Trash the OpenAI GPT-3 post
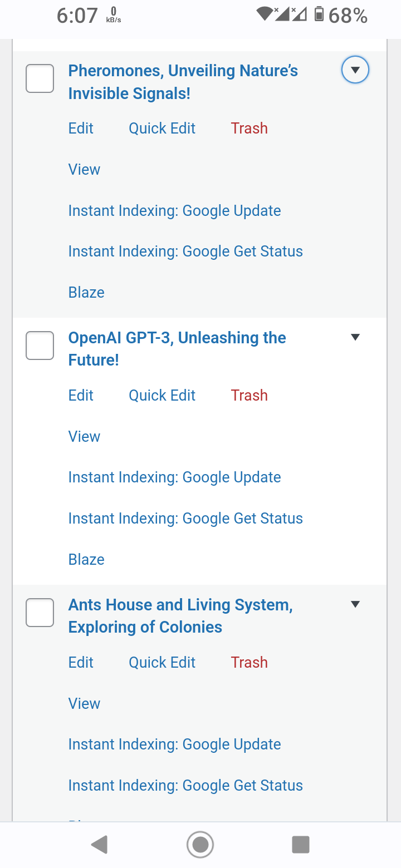Viewport: 401px width, 868px height. click(x=249, y=396)
